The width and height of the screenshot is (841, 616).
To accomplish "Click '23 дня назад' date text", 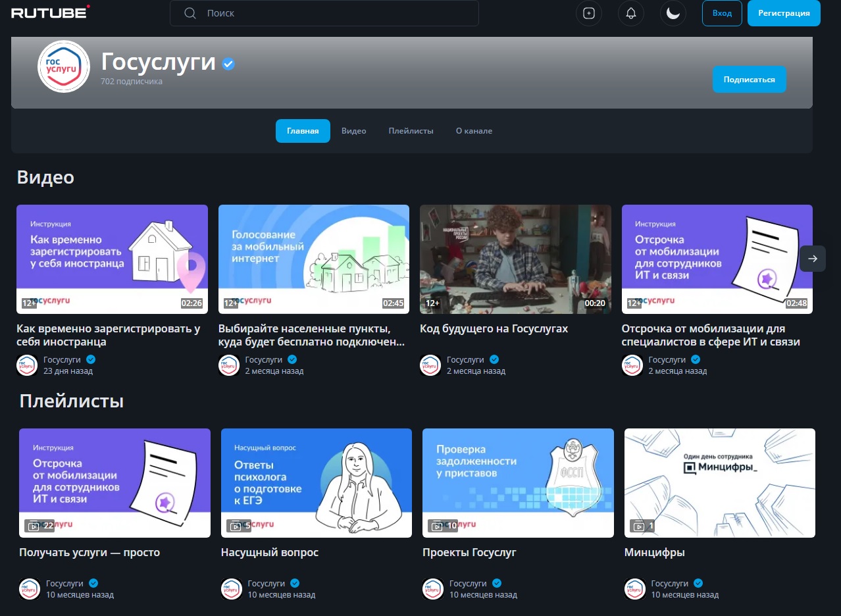I will point(68,371).
